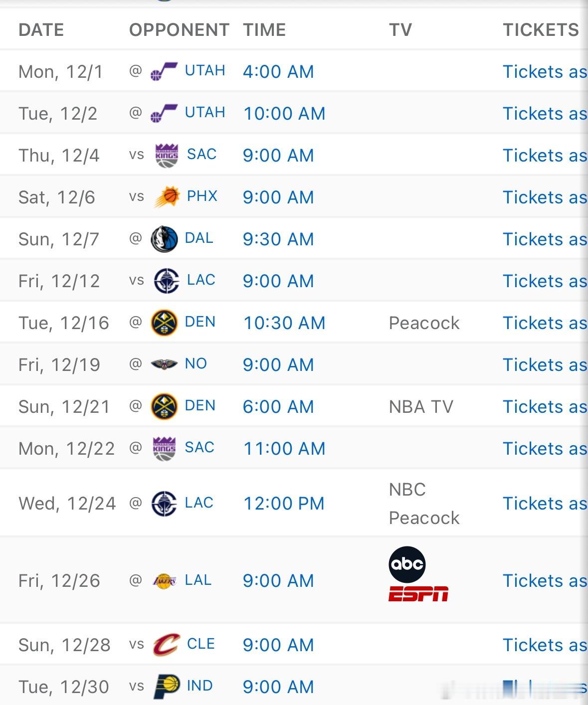Open the 6:00 AM game on Sun 12/21
The width and height of the screenshot is (588, 705).
pyautogui.click(x=278, y=407)
